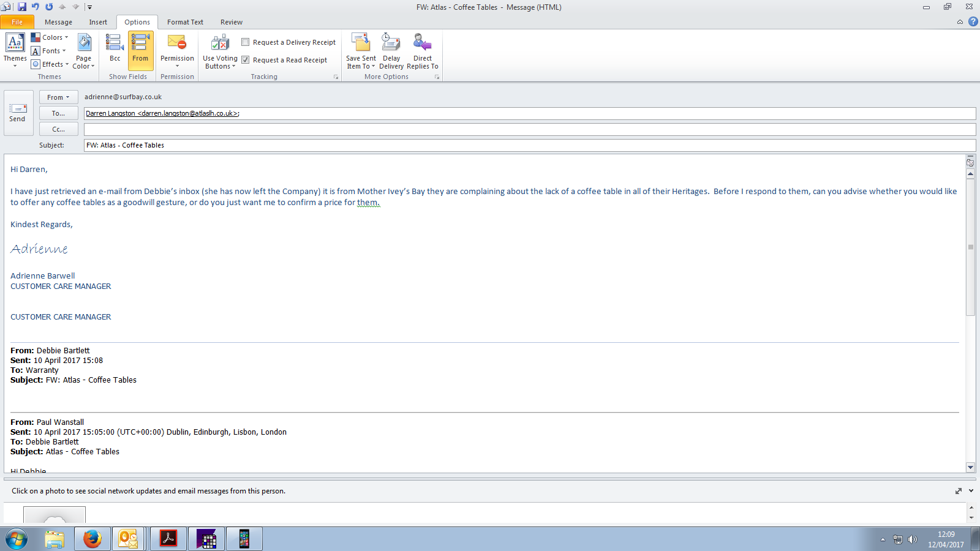Click the Darren Langston recipient in To field
The width and height of the screenshot is (980, 551).
(x=162, y=113)
